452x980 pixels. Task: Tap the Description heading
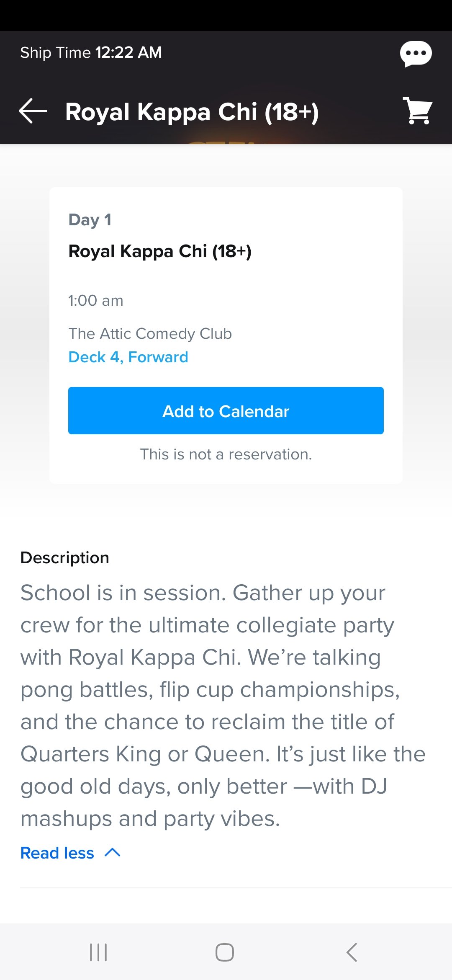[x=65, y=558]
